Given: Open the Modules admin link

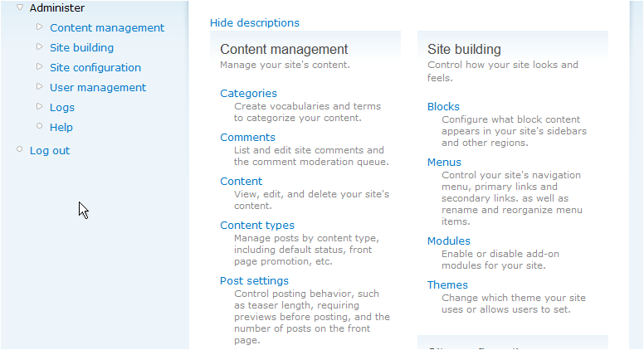Looking at the screenshot, I should coord(449,241).
